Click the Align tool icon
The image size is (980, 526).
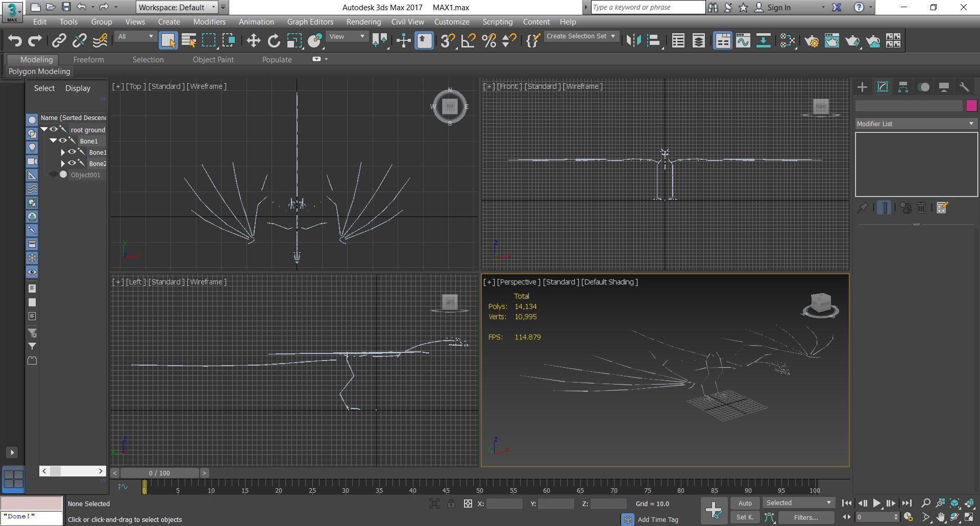point(654,40)
